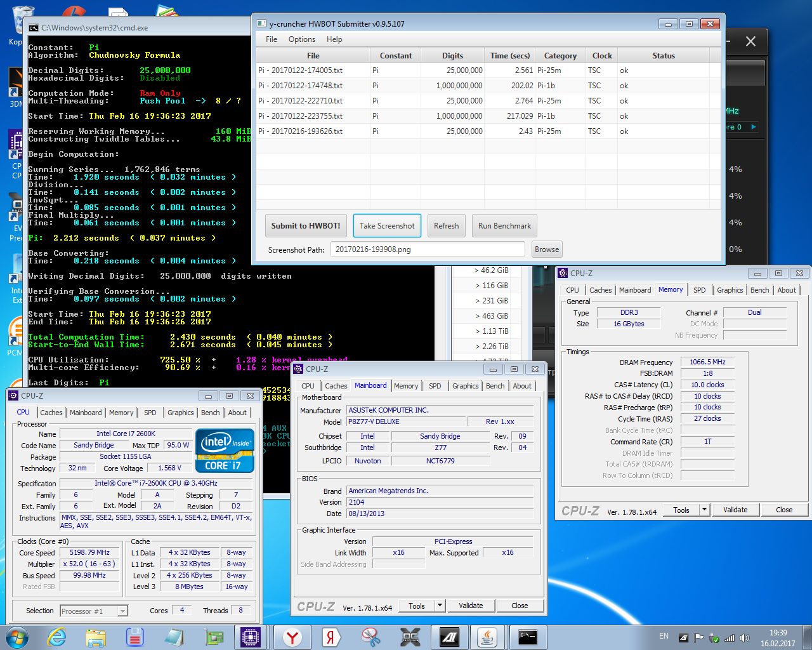Open the Help menu in HWBOT Submitter

334,39
